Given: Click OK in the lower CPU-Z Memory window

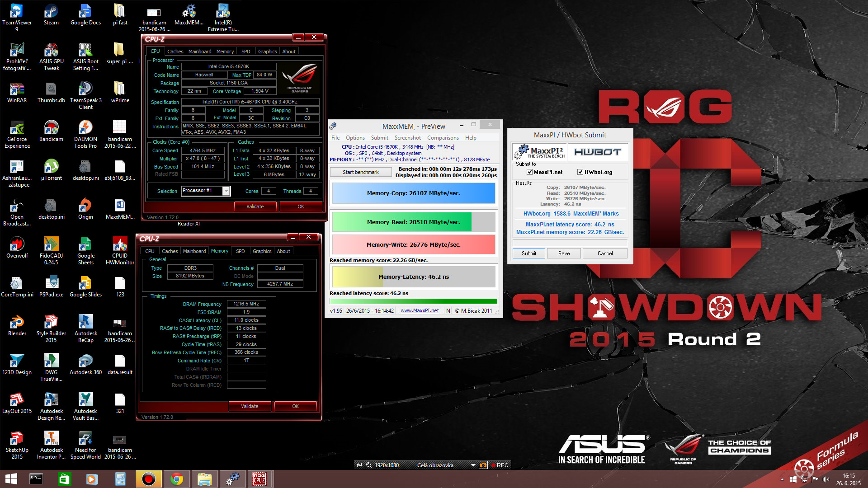Looking at the screenshot, I should click(x=295, y=406).
